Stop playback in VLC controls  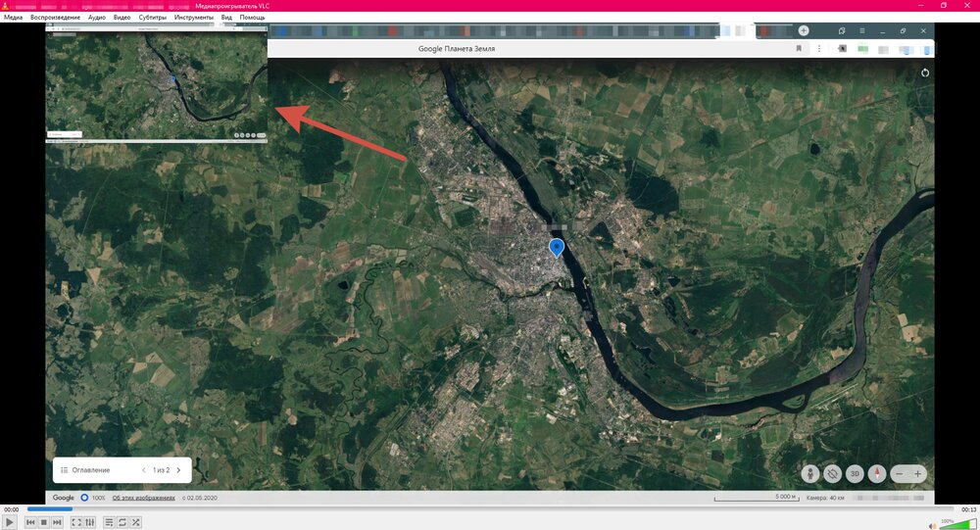(x=44, y=522)
